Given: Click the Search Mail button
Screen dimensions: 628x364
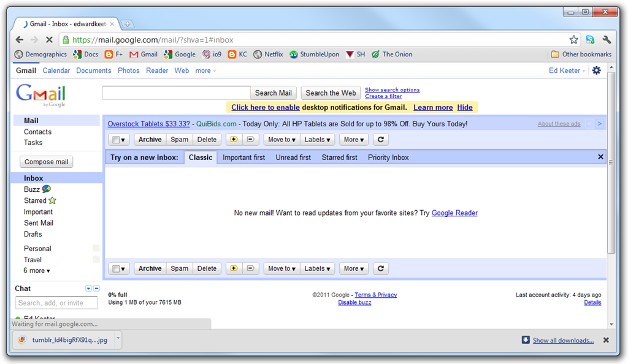Looking at the screenshot, I should (x=274, y=93).
